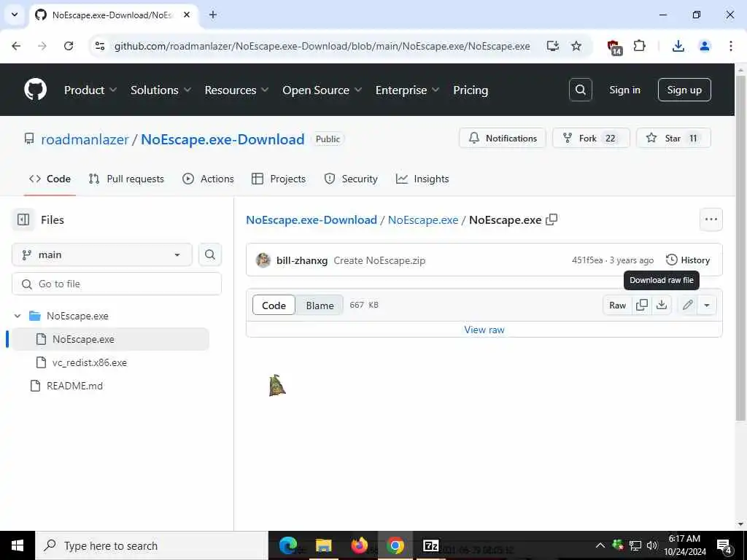
Task: Click install app icon in address bar
Action: (x=553, y=46)
